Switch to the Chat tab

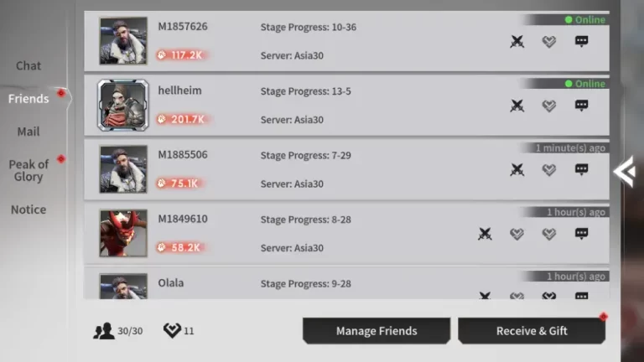click(29, 65)
